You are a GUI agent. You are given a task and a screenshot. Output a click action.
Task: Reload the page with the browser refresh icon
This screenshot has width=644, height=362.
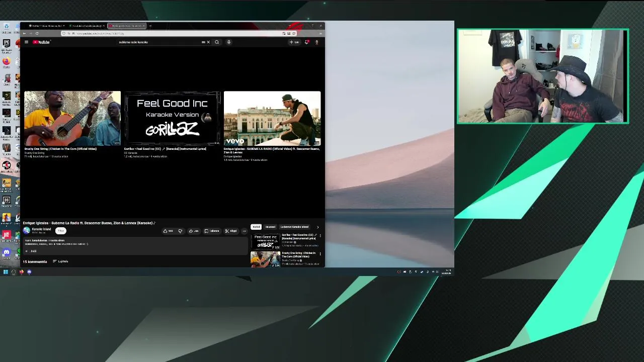[37, 33]
